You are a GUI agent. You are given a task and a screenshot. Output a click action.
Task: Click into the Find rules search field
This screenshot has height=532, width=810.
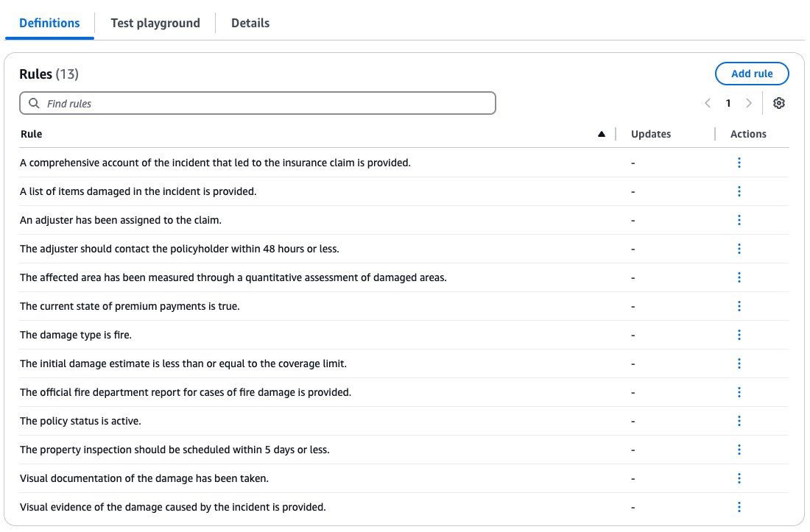tap(265, 104)
